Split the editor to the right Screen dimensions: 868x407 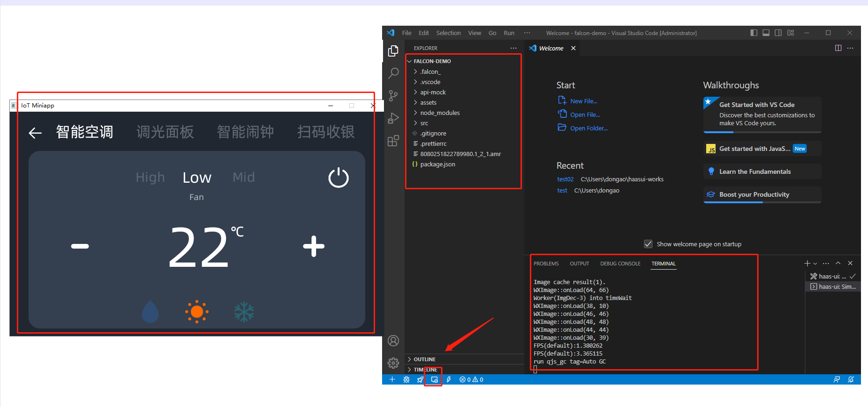pyautogui.click(x=838, y=48)
